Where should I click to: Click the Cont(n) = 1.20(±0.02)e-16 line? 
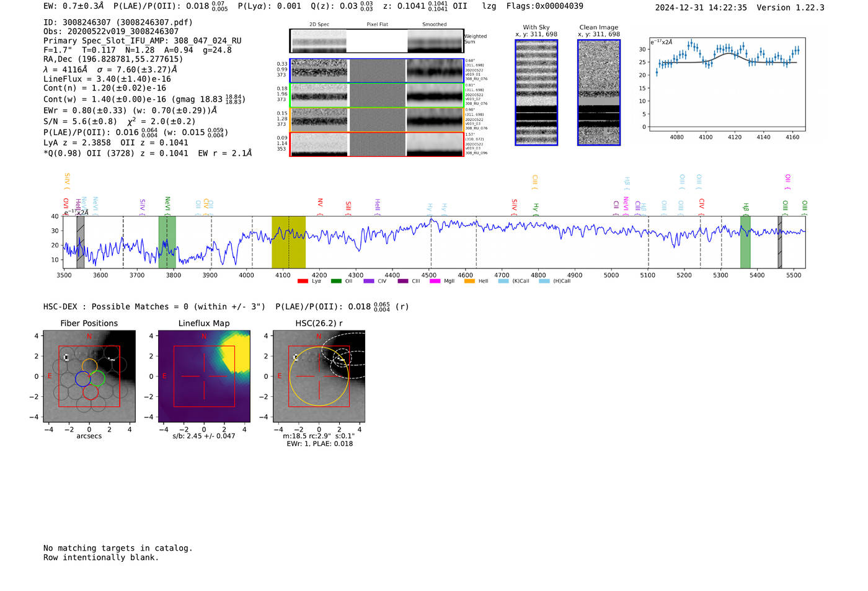tap(105, 89)
